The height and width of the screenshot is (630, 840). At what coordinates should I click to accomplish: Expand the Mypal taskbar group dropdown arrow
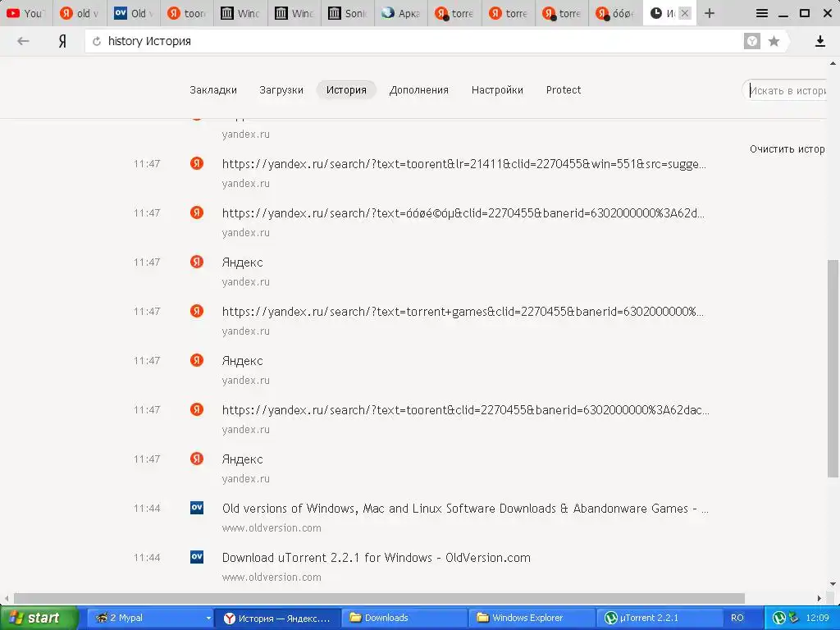click(208, 619)
